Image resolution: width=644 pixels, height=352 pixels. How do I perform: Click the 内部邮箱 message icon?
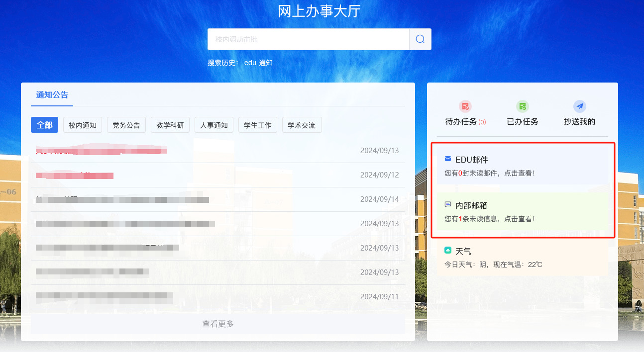click(x=448, y=204)
